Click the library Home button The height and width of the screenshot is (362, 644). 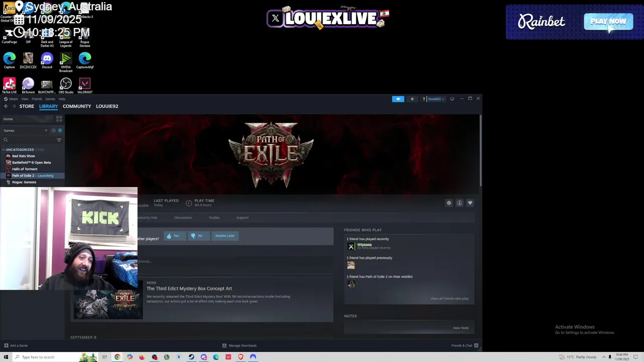tap(27, 119)
